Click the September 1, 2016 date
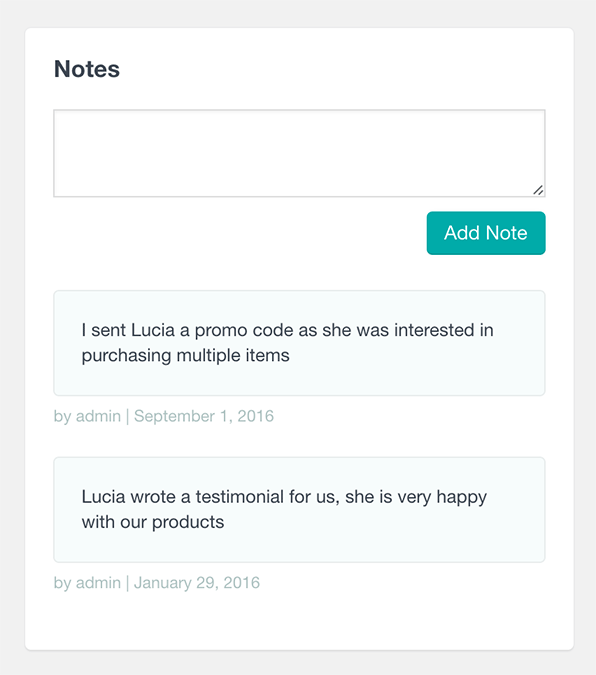This screenshot has width=596, height=675. [204, 416]
